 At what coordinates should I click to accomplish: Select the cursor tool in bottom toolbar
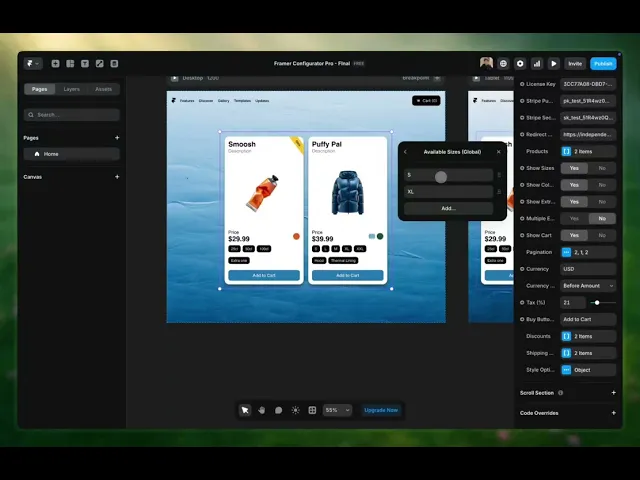point(245,410)
